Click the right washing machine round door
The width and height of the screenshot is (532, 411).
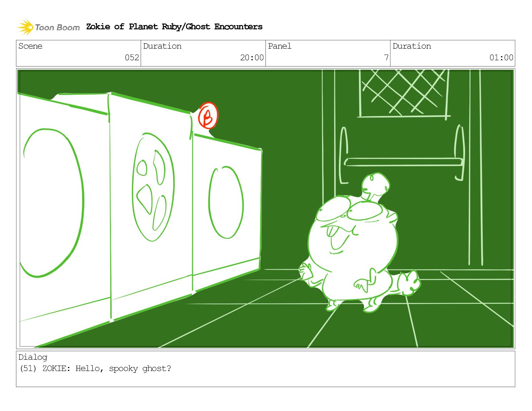[226, 202]
